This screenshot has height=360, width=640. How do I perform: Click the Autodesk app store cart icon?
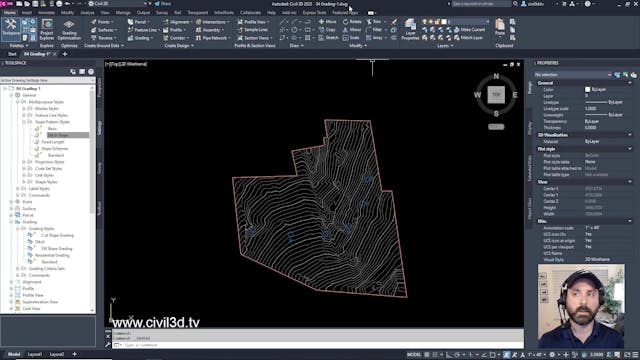pyautogui.click(x=564, y=4)
